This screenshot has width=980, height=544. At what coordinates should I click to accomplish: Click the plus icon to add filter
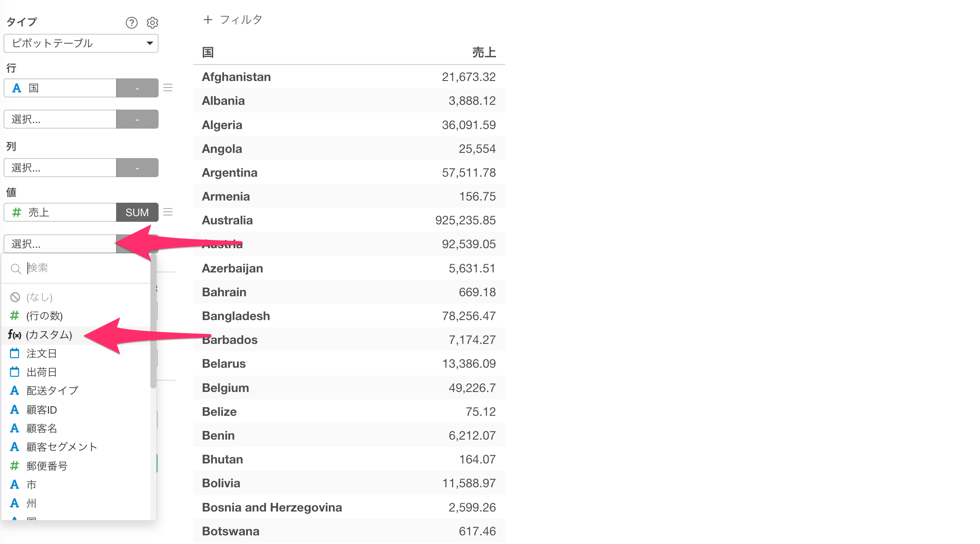208,19
